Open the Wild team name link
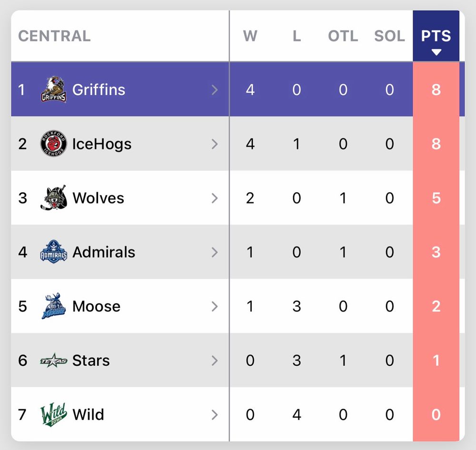 [x=88, y=414]
